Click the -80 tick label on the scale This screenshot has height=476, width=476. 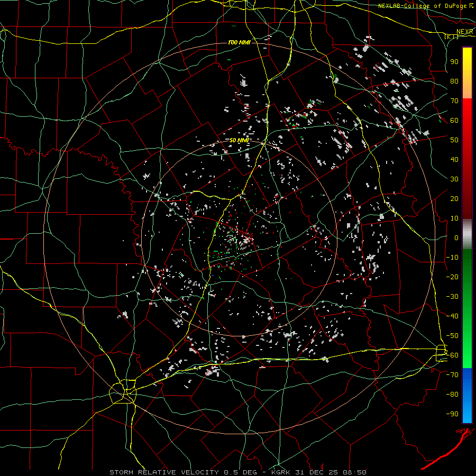coord(452,395)
